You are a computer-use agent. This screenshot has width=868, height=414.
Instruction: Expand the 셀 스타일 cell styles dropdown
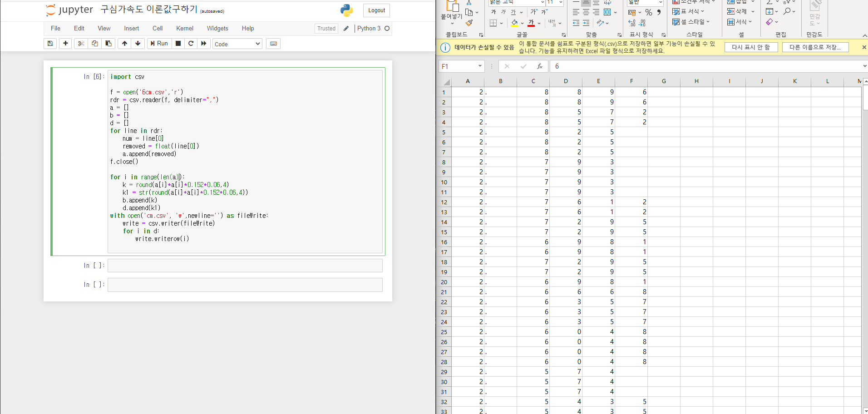coord(708,22)
